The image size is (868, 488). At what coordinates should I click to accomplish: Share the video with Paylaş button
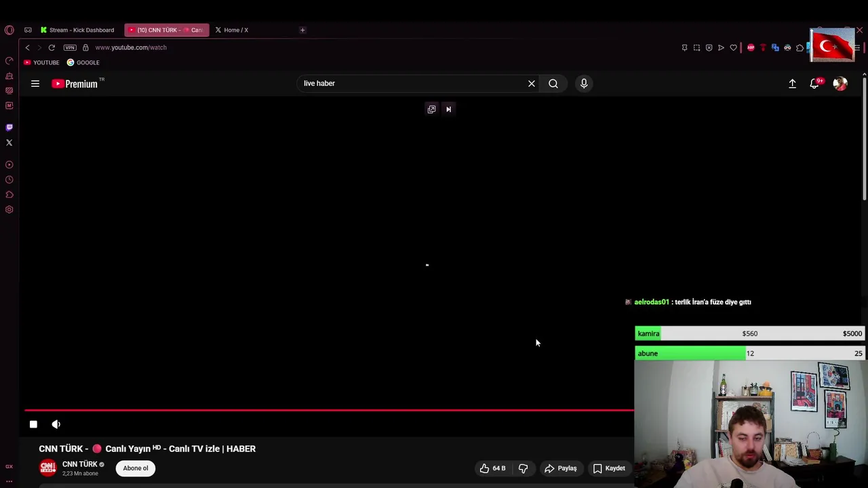click(560, 468)
